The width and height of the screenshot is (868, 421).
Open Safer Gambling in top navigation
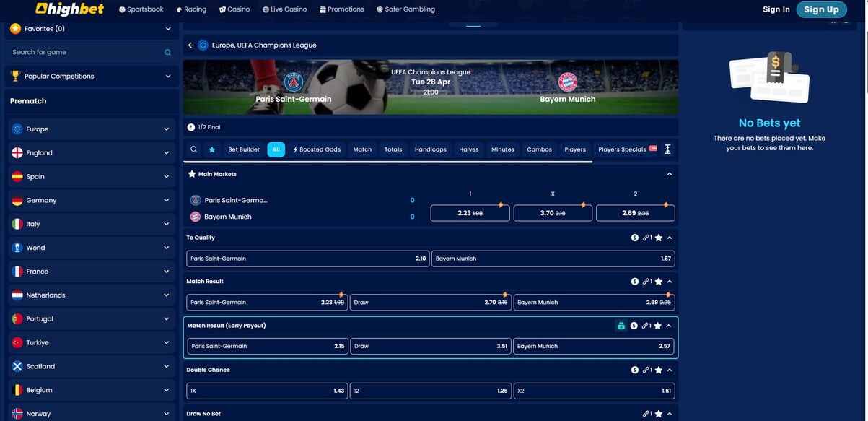(405, 9)
